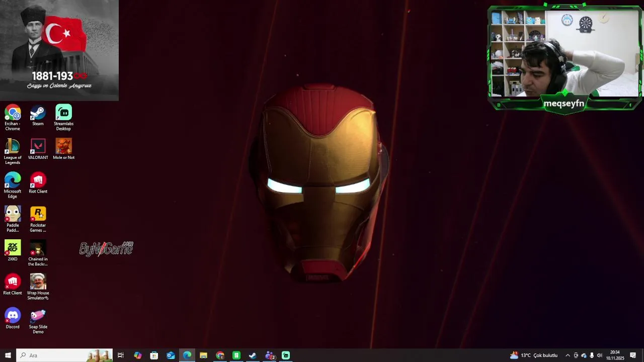
Task: Open the notification center icon
Action: [633, 355]
